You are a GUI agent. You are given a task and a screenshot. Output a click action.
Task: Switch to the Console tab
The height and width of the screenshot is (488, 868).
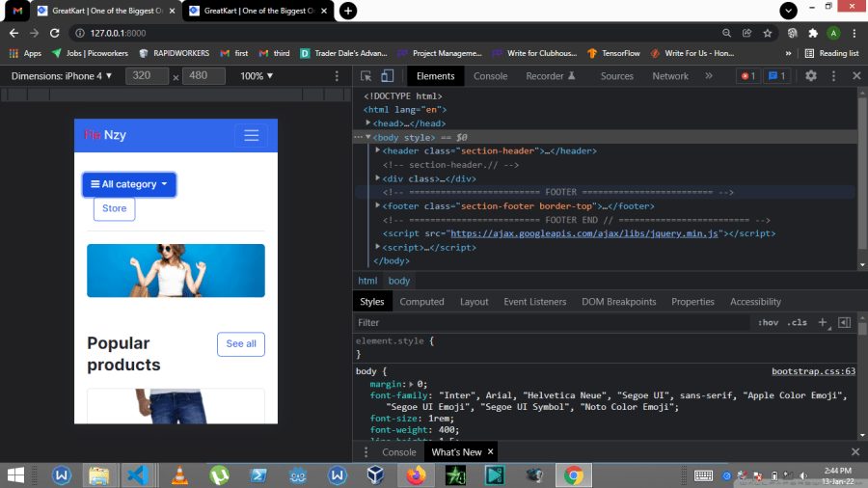point(490,76)
